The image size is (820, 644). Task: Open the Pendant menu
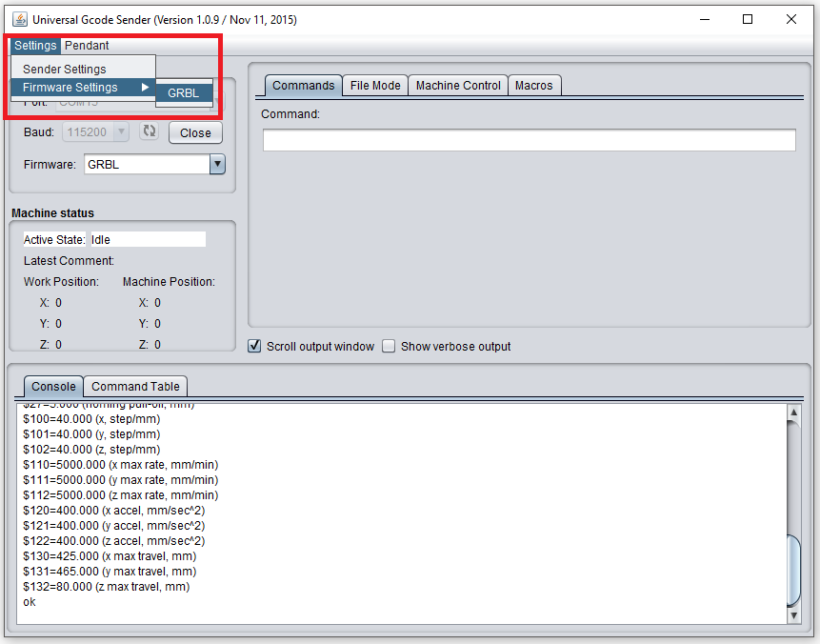[x=87, y=46]
